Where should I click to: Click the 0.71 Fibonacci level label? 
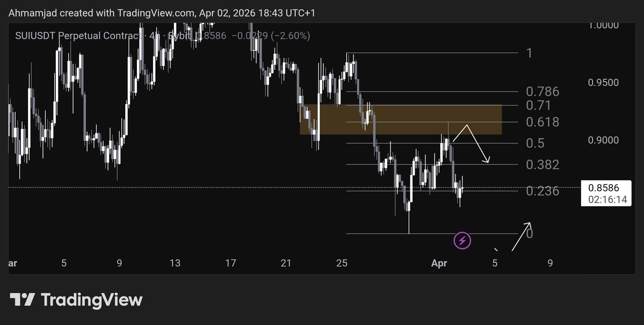(538, 104)
